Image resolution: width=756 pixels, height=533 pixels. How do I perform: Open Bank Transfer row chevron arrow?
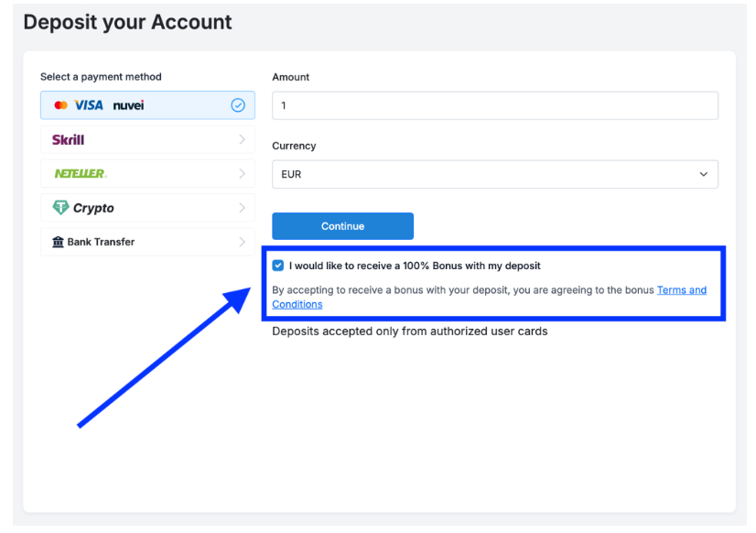click(x=242, y=242)
